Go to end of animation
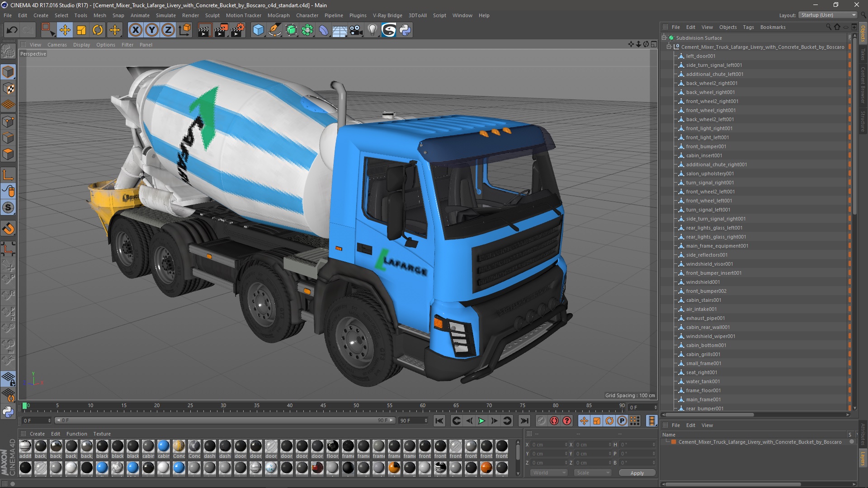The image size is (868, 488). [x=524, y=421]
